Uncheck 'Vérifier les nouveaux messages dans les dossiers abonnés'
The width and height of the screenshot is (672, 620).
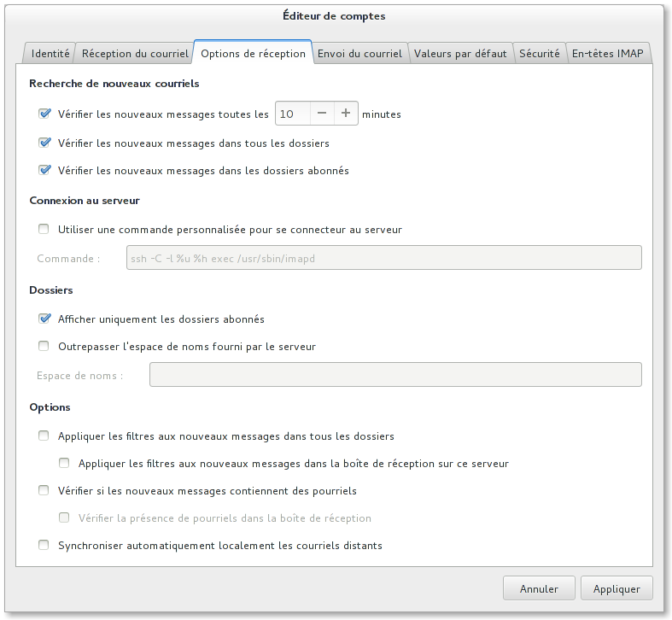coord(44,170)
